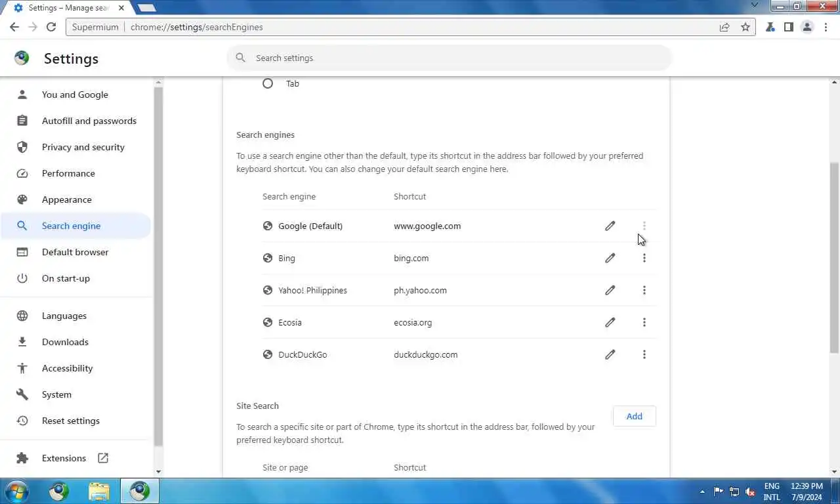Open more actions for DuckDuckGo

(644, 354)
